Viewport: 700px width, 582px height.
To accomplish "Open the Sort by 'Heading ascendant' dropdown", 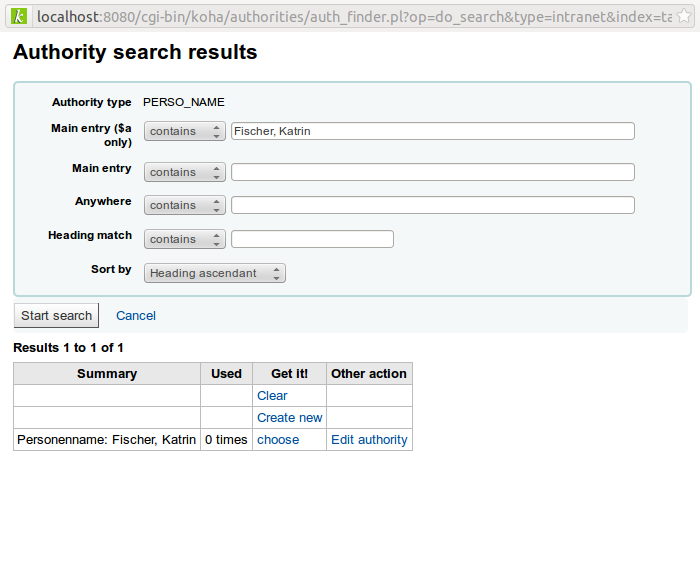I will (215, 273).
